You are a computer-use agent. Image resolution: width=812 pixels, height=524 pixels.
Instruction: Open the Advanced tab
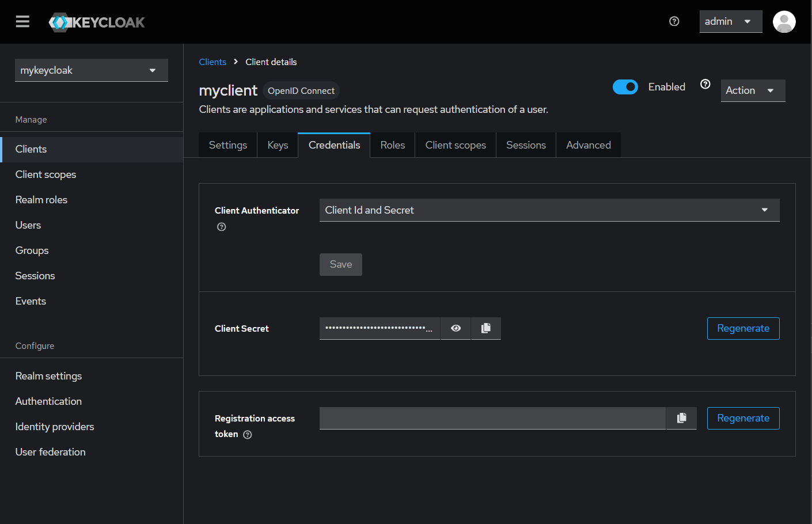tap(589, 145)
